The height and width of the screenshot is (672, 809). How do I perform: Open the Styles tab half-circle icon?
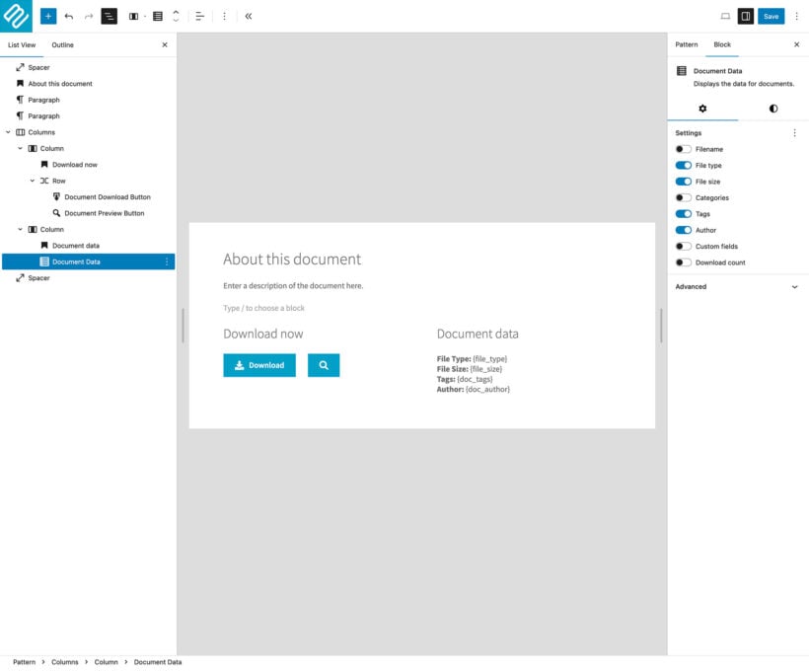pos(773,109)
